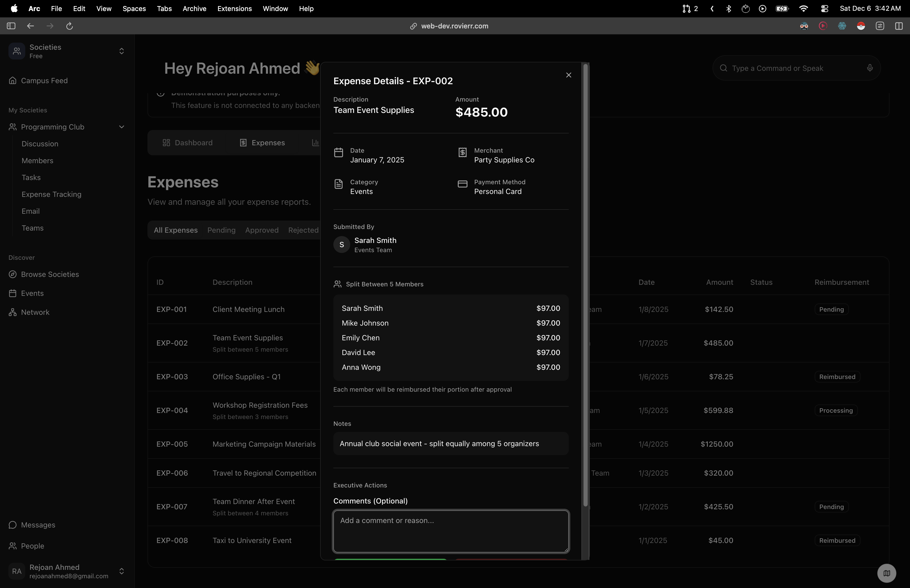The height and width of the screenshot is (588, 910).
Task: Open the map button at bottom right
Action: point(886,573)
